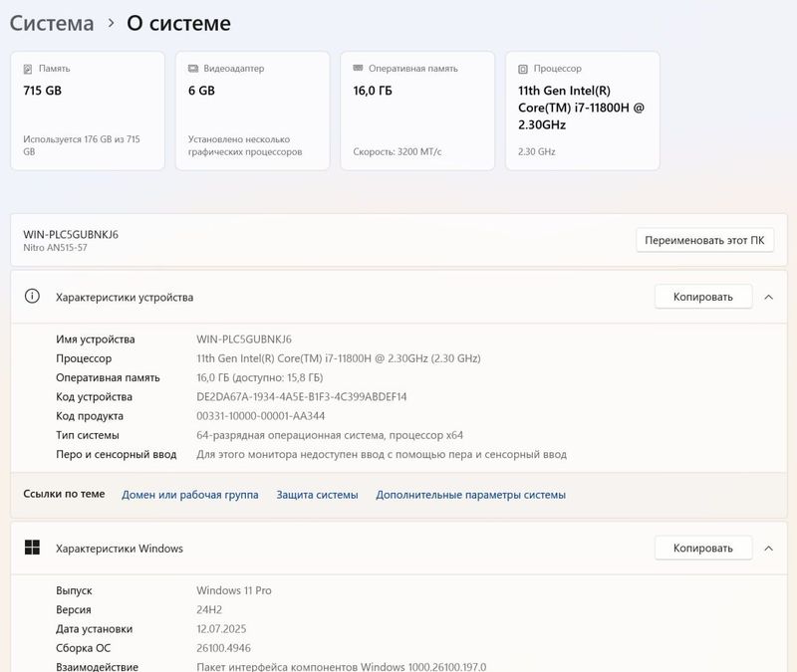Click the version value 24H2
The height and width of the screenshot is (672, 797).
coord(209,609)
